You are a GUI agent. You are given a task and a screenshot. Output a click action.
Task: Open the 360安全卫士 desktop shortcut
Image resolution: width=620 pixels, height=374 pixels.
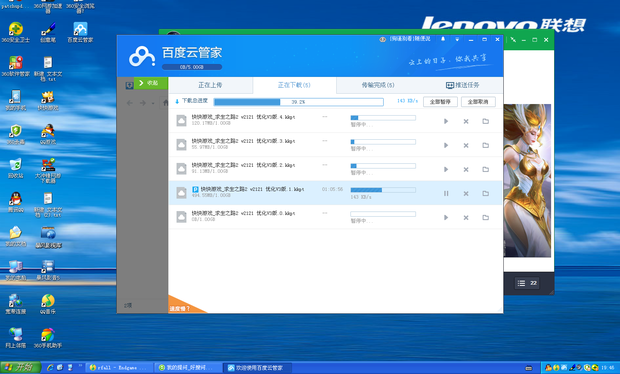pos(15,32)
